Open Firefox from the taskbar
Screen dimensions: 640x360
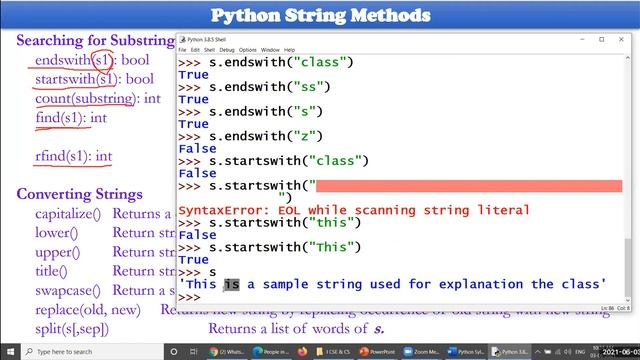click(x=302, y=352)
